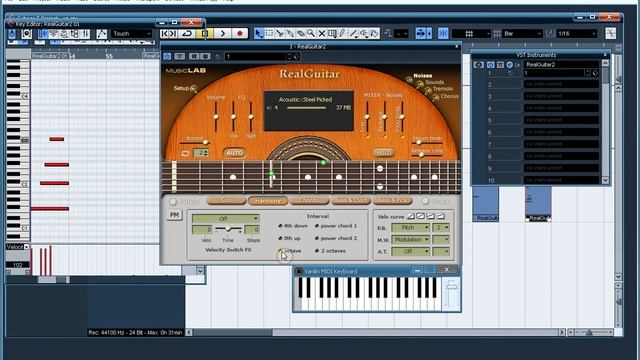Select empty instrument slot 2 in VST Instruments
The image size is (640, 360).
pyautogui.click(x=561, y=84)
